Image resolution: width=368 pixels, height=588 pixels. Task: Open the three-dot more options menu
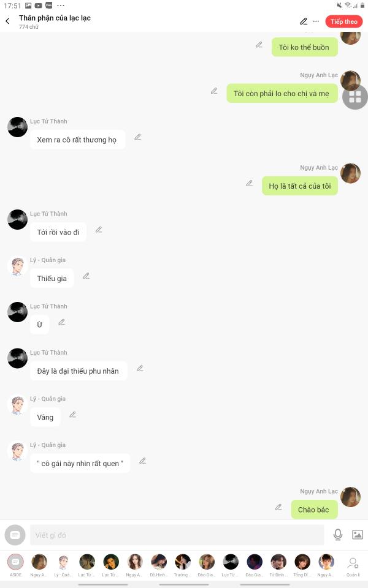point(316,21)
